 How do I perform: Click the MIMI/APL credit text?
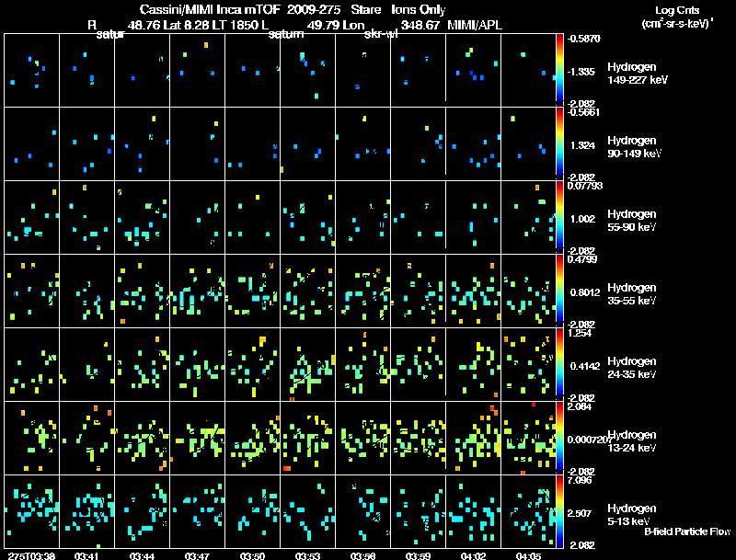(x=475, y=26)
